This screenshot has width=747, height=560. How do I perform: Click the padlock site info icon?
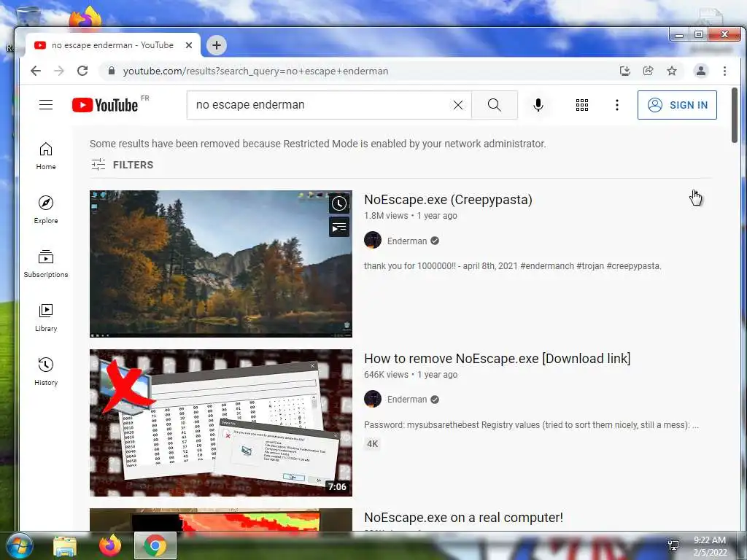tap(112, 71)
